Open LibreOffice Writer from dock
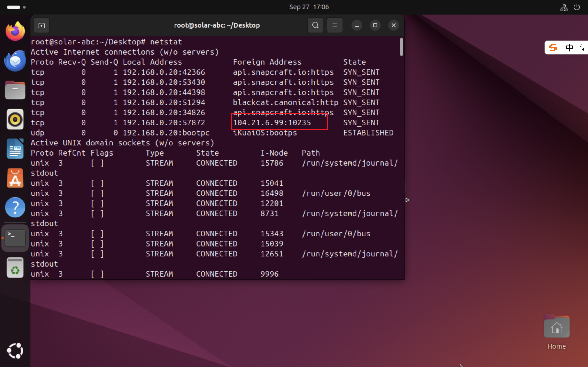This screenshot has height=367, width=588. [x=15, y=149]
